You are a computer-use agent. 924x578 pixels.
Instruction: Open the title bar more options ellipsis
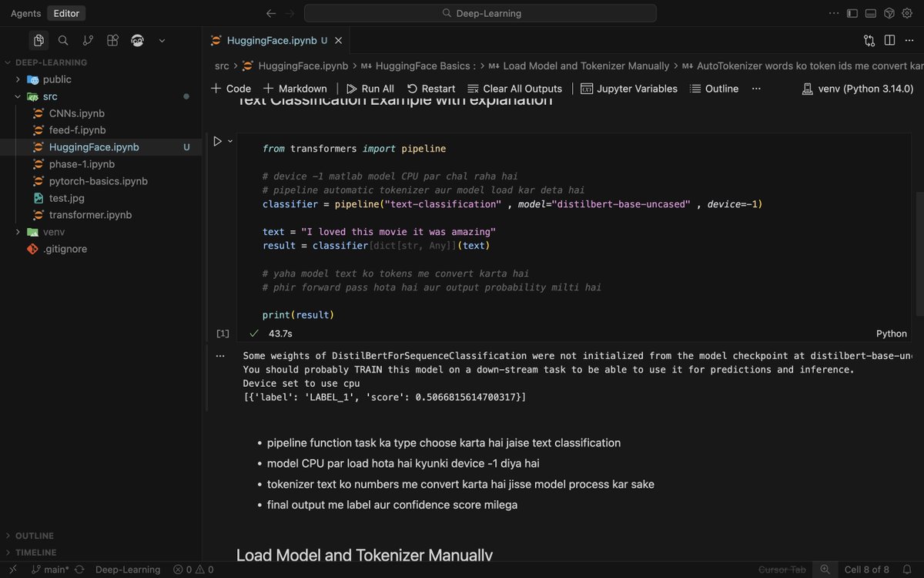coord(834,13)
